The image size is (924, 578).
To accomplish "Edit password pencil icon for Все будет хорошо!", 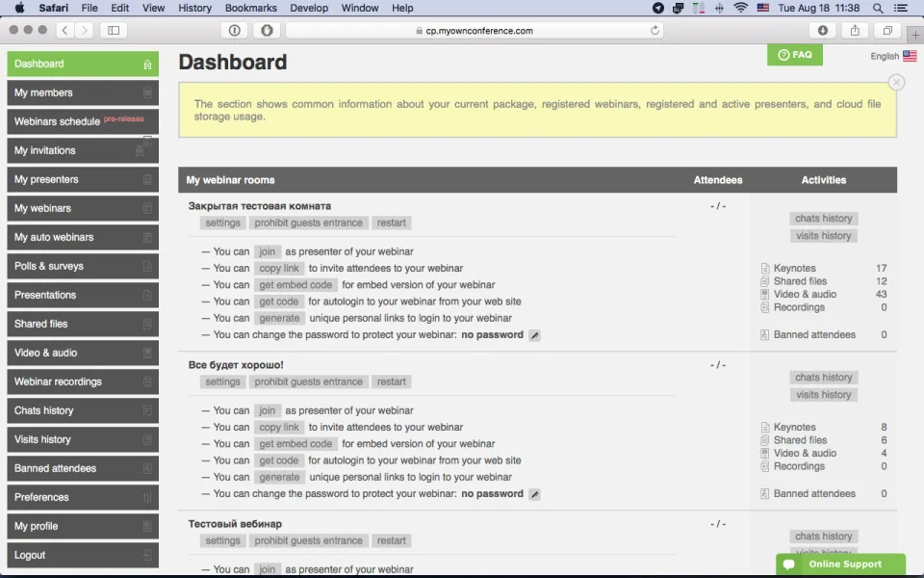I will 534,494.
